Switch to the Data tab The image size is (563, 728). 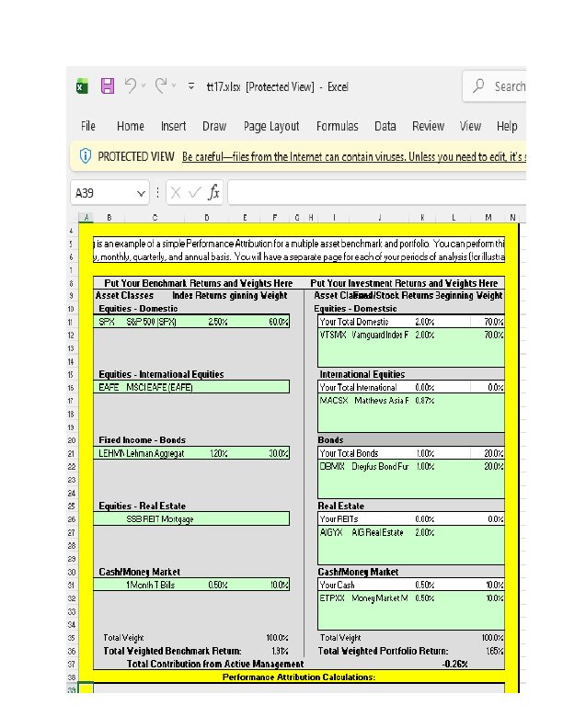point(385,126)
